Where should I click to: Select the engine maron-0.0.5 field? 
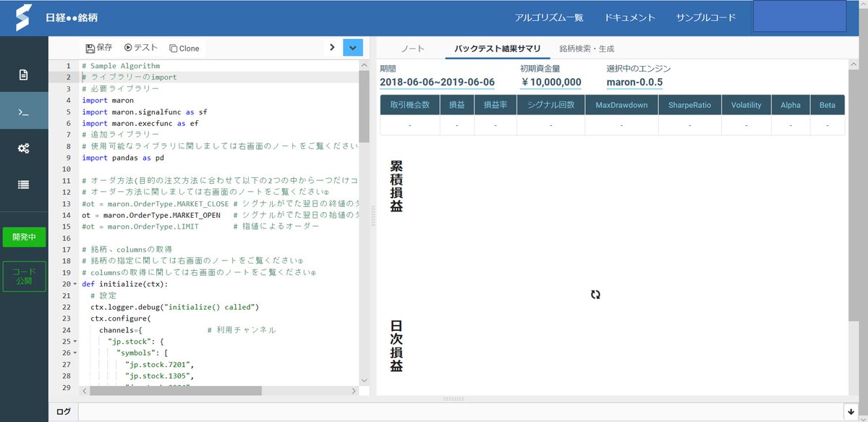634,83
